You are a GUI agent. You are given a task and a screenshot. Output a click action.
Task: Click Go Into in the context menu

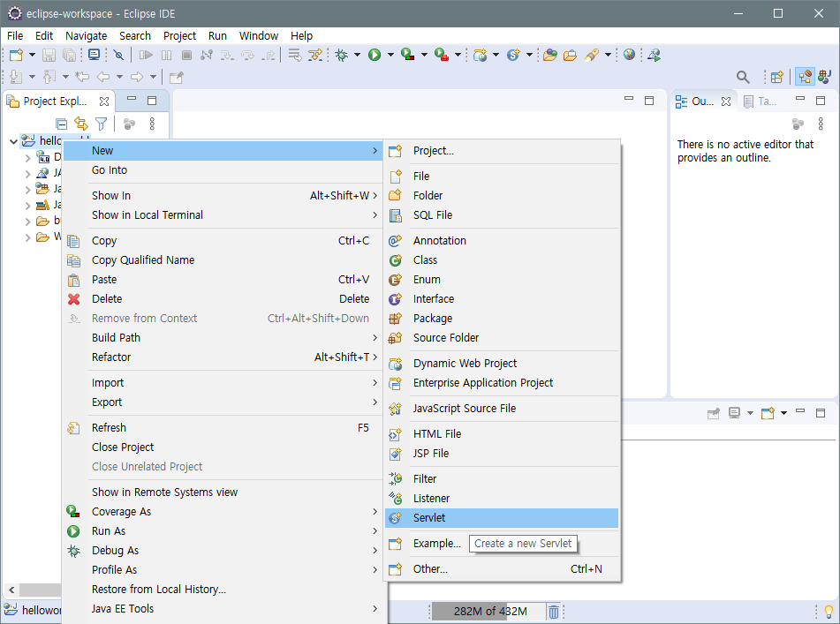click(x=223, y=170)
